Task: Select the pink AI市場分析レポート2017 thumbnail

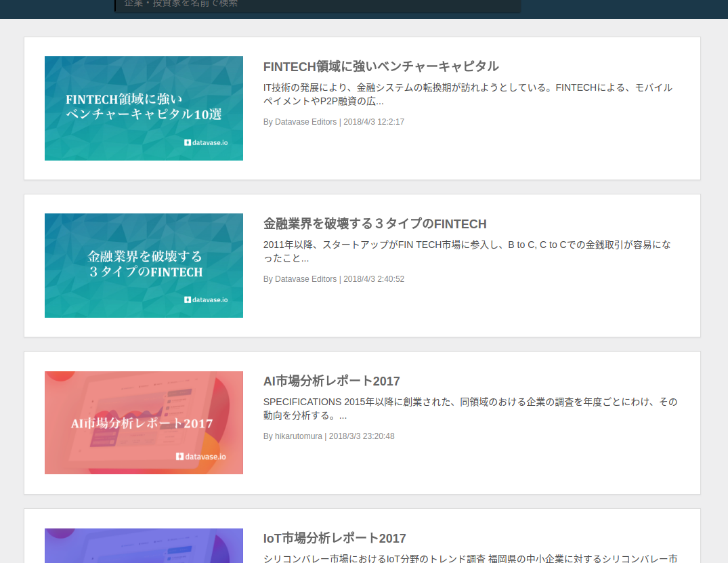Action: point(144,423)
